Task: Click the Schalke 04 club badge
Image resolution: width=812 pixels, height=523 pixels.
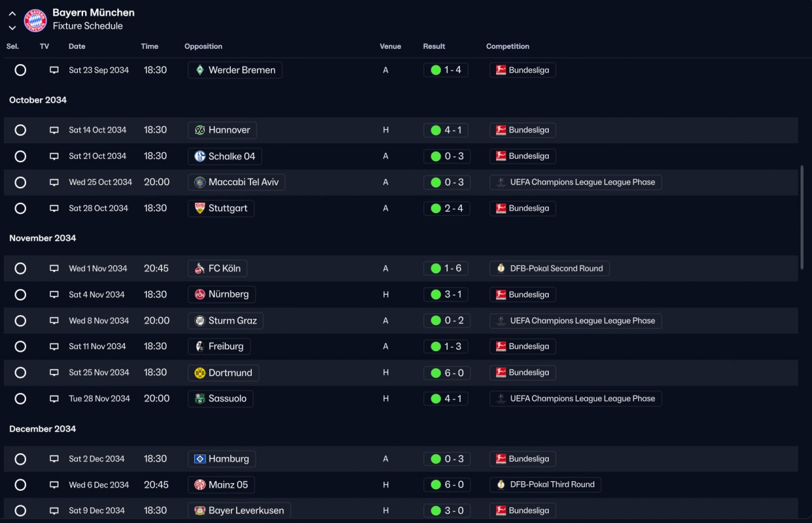Action: [x=200, y=156]
